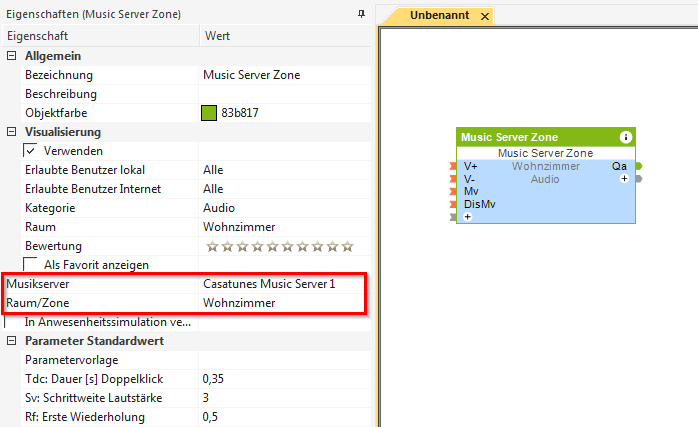This screenshot has height=427, width=698.
Task: Pin the Eigenschaften properties panel
Action: (x=361, y=15)
